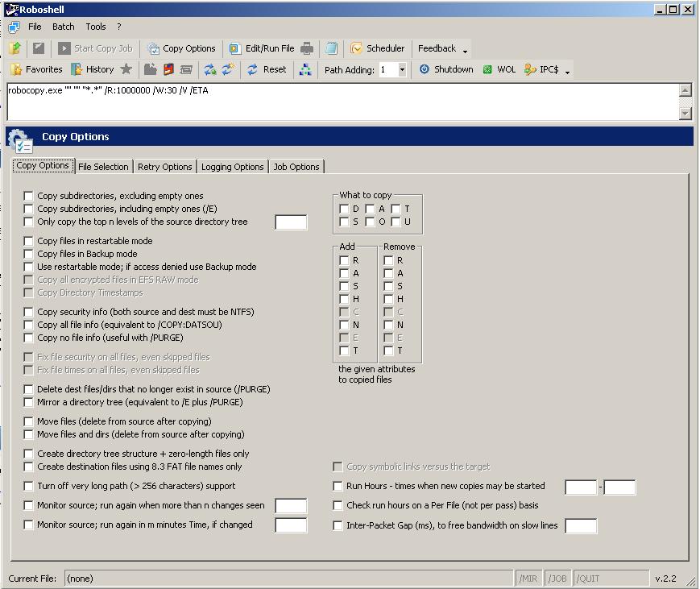The width and height of the screenshot is (700, 589).
Task: Click the printer icon in toolbar
Action: tap(307, 48)
